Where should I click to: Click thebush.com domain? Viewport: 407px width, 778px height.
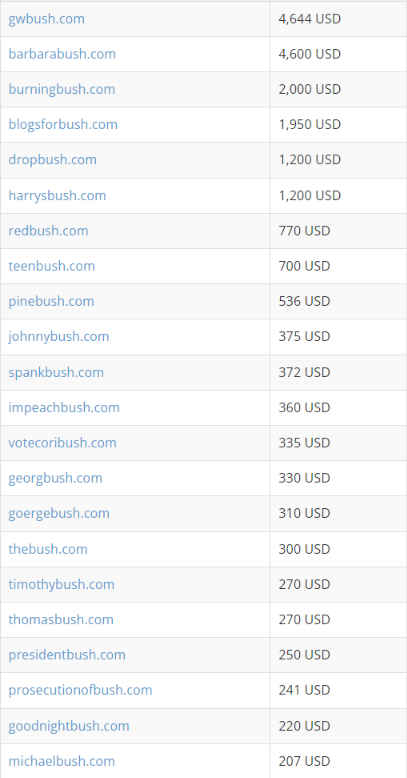click(x=48, y=549)
